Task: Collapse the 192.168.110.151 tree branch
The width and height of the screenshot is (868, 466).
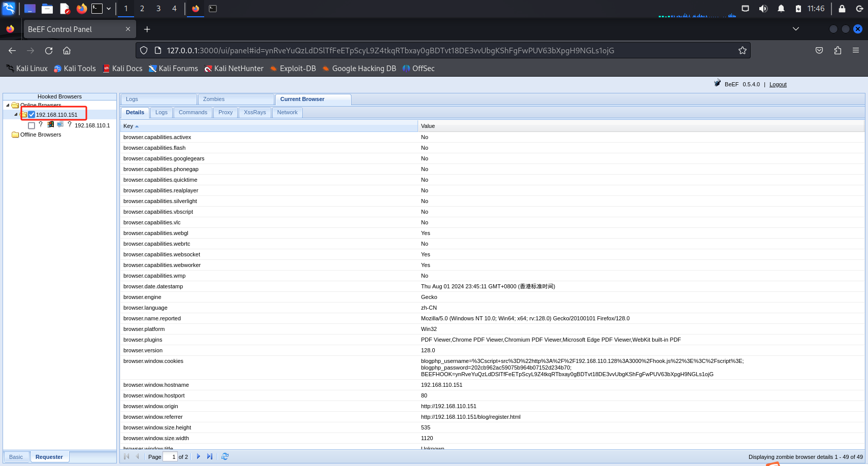Action: point(17,114)
